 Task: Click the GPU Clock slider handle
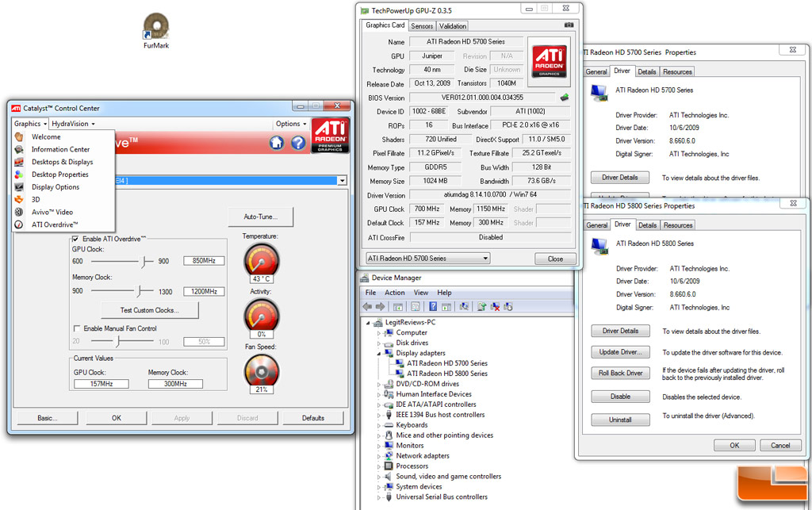[144, 262]
